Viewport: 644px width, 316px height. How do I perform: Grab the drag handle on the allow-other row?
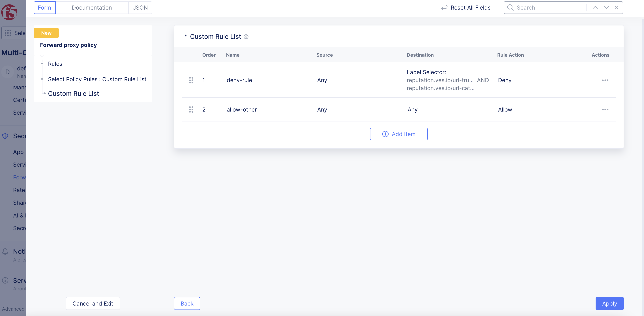click(191, 109)
